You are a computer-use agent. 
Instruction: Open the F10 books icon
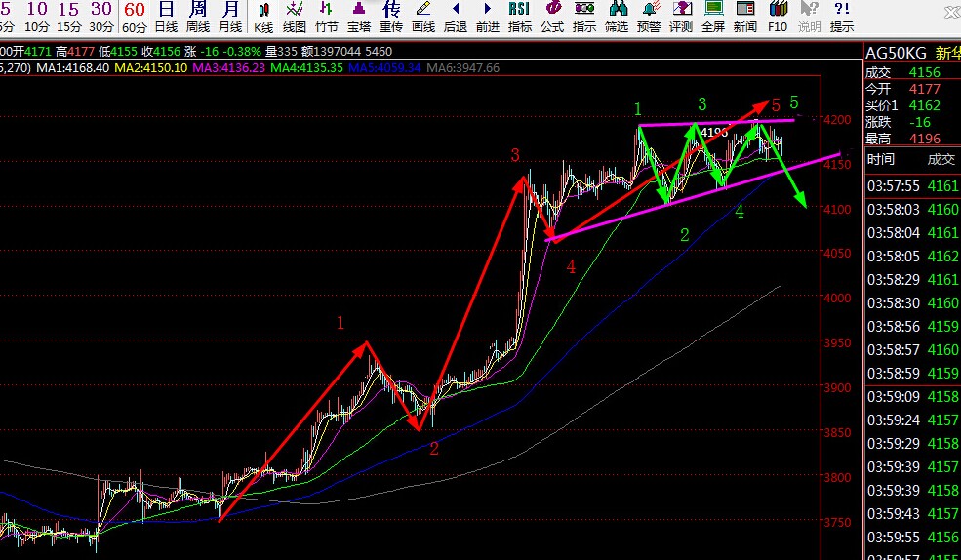778,17
